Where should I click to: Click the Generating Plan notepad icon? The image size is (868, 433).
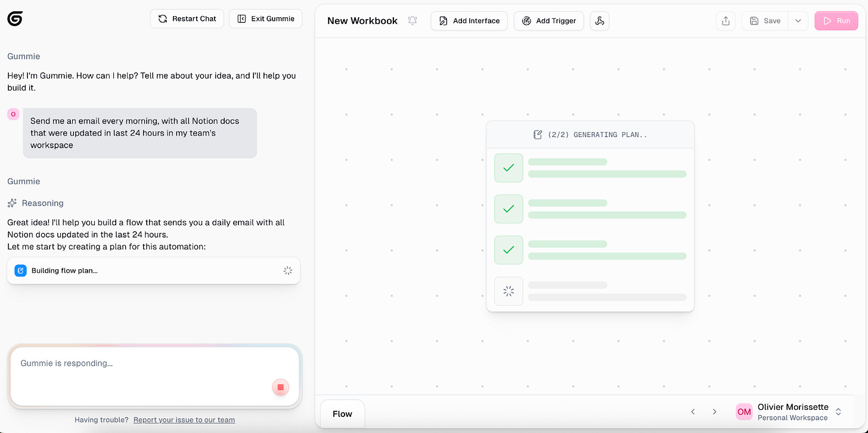[x=538, y=135]
